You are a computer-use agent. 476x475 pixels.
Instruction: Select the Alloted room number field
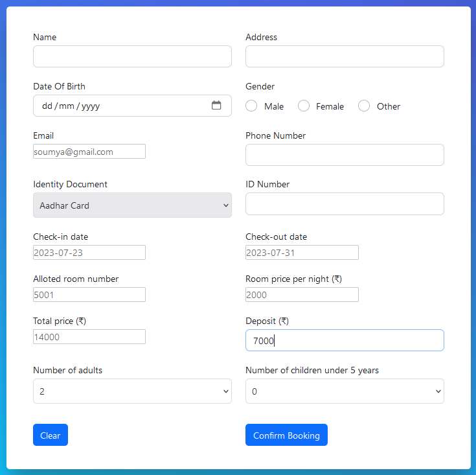[x=89, y=295]
